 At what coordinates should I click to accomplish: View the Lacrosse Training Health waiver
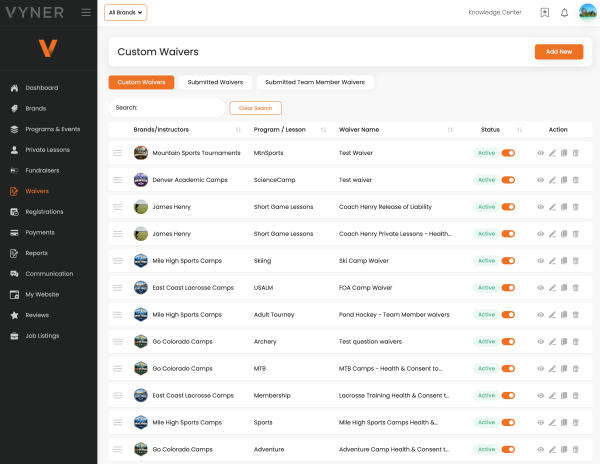click(x=540, y=396)
